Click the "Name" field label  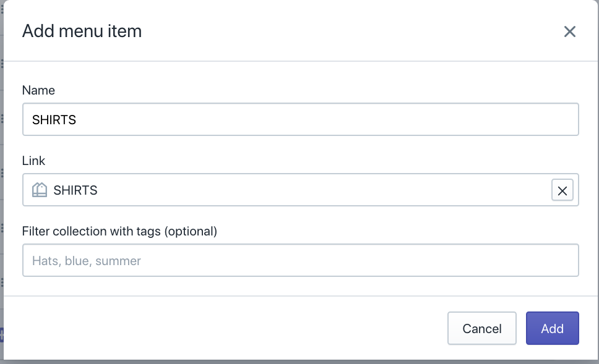[x=38, y=90]
